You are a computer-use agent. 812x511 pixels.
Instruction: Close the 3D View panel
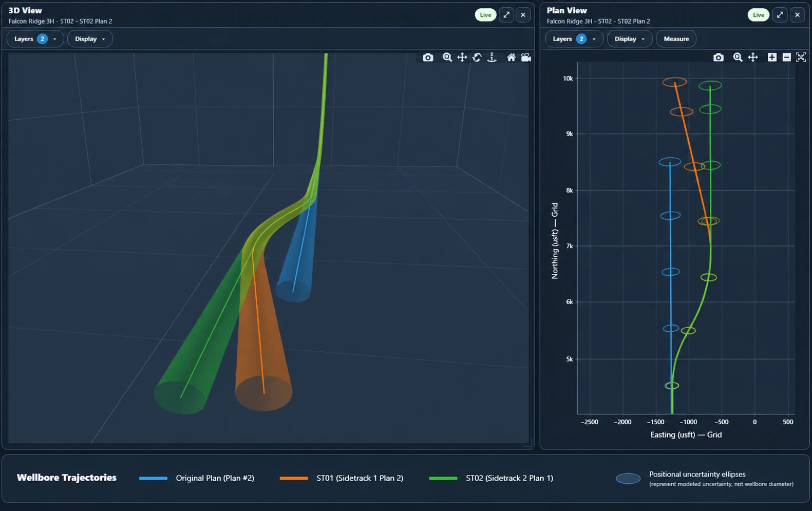pos(523,15)
